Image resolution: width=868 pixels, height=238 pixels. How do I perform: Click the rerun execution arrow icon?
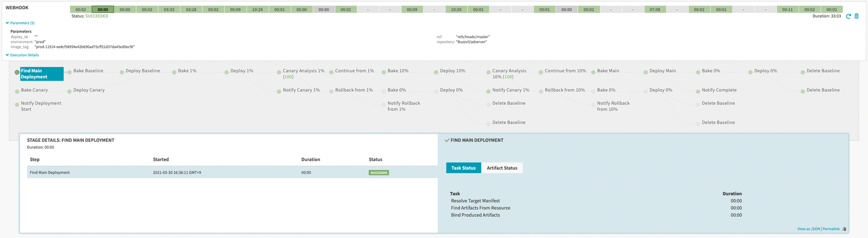(848, 16)
